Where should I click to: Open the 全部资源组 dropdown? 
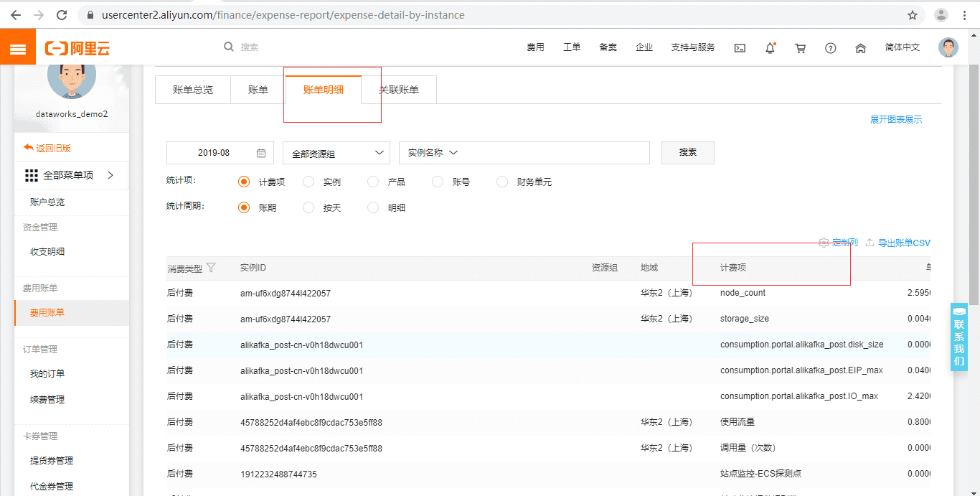click(336, 153)
